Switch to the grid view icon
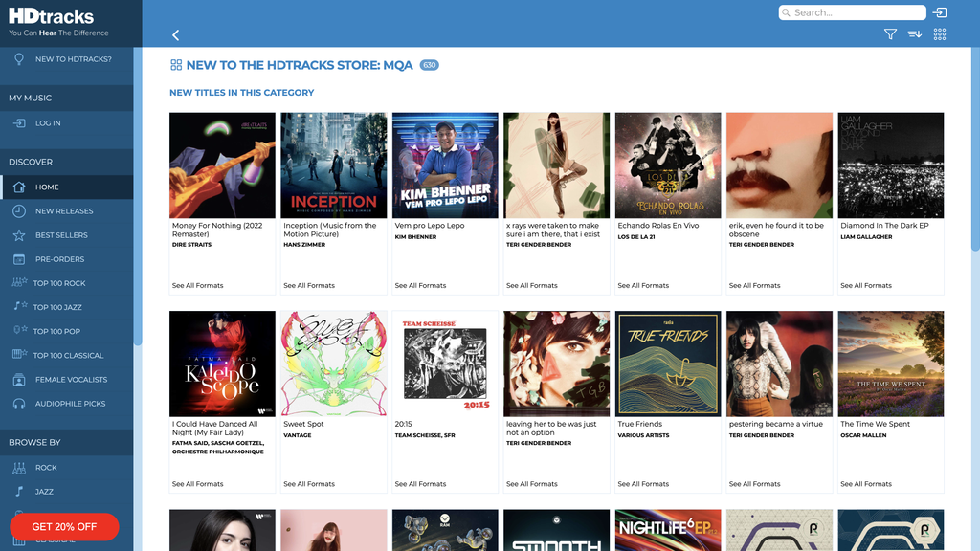The width and height of the screenshot is (980, 551). point(939,33)
